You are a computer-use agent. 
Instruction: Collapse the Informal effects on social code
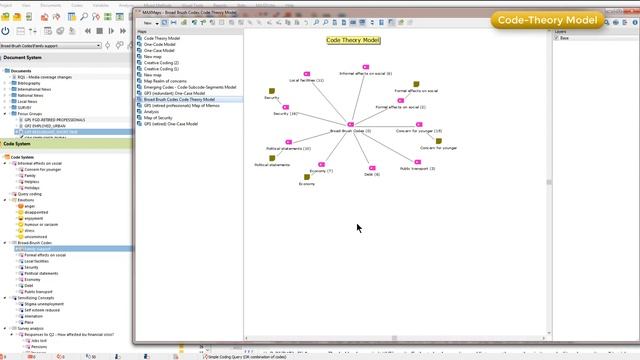pos(5,163)
